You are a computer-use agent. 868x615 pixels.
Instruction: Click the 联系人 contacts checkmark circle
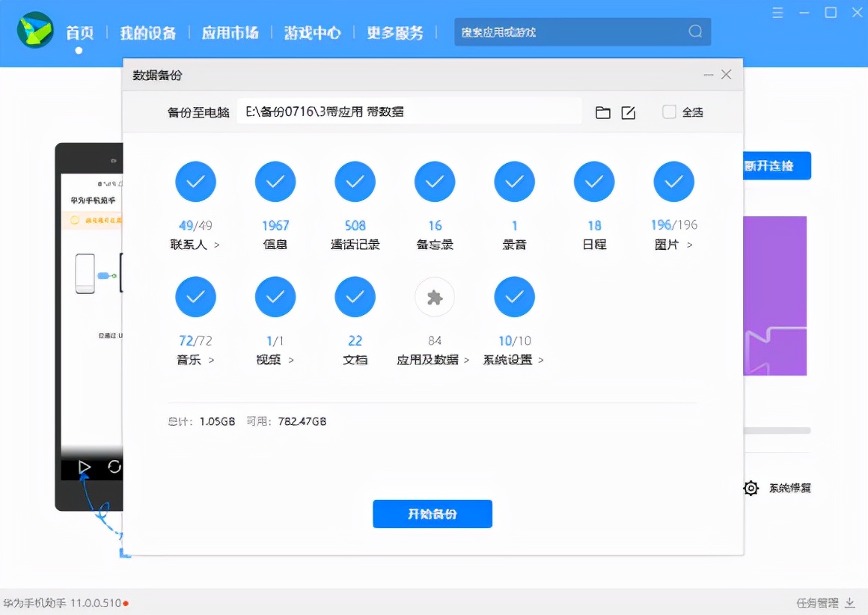[x=195, y=181]
